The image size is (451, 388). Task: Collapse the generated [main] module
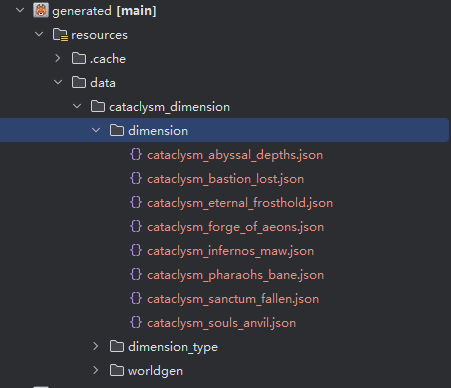tap(20, 10)
